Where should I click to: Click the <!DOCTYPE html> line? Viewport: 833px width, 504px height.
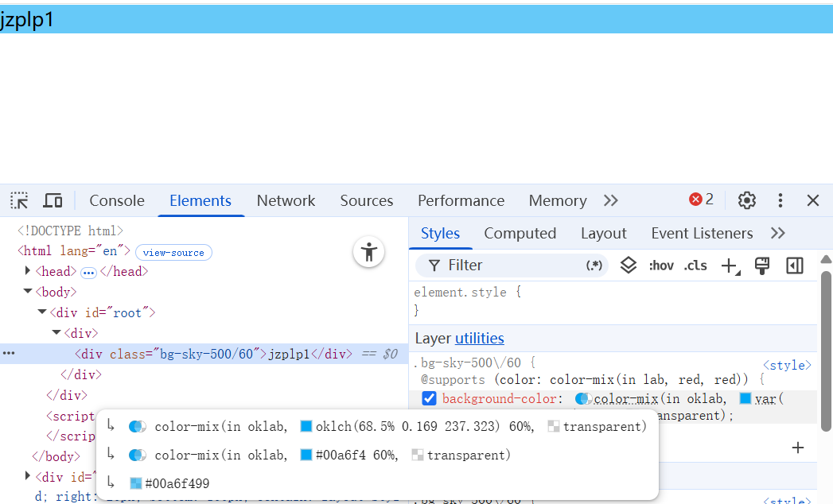70,231
